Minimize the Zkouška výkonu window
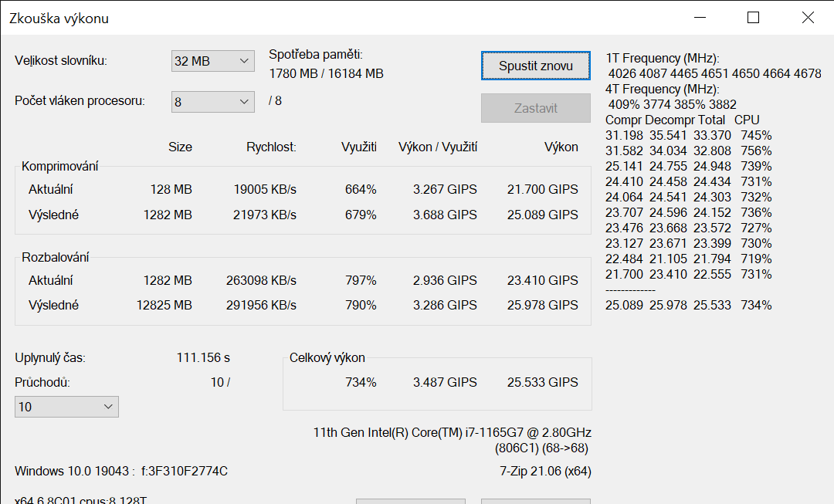The width and height of the screenshot is (834, 504). [x=701, y=18]
